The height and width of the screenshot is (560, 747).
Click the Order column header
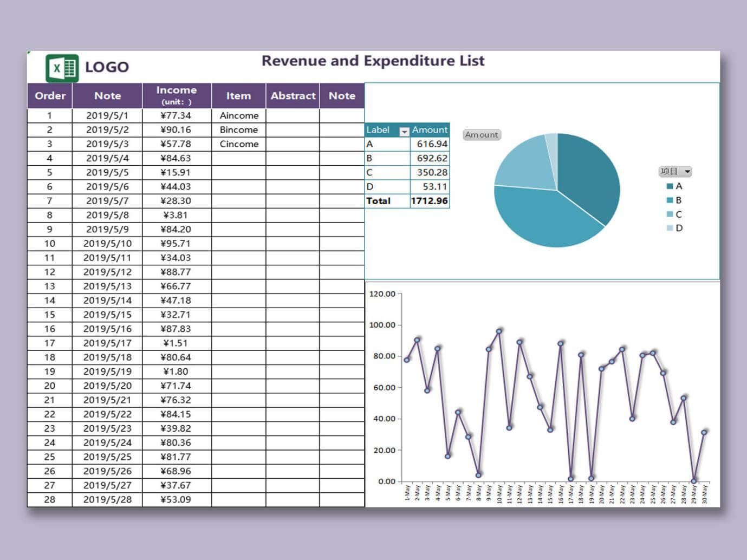click(x=50, y=96)
